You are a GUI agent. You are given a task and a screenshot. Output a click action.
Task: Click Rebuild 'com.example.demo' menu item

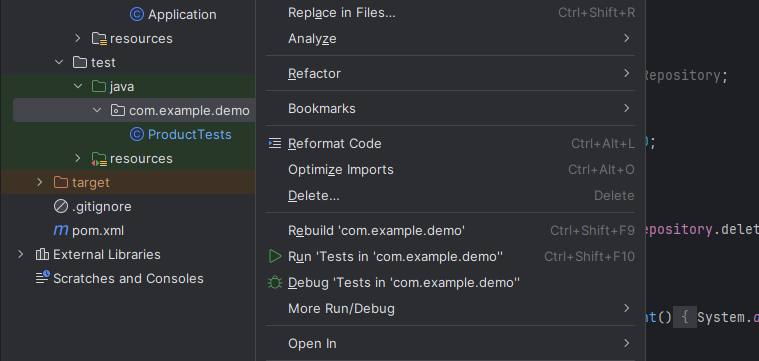(x=450, y=231)
